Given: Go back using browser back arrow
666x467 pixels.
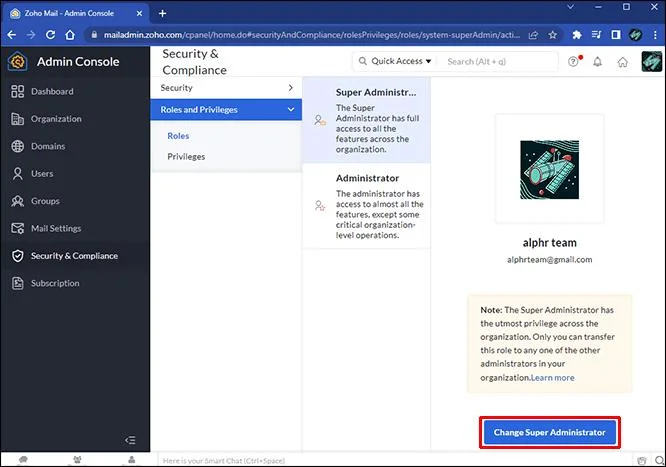Looking at the screenshot, I should (12, 35).
